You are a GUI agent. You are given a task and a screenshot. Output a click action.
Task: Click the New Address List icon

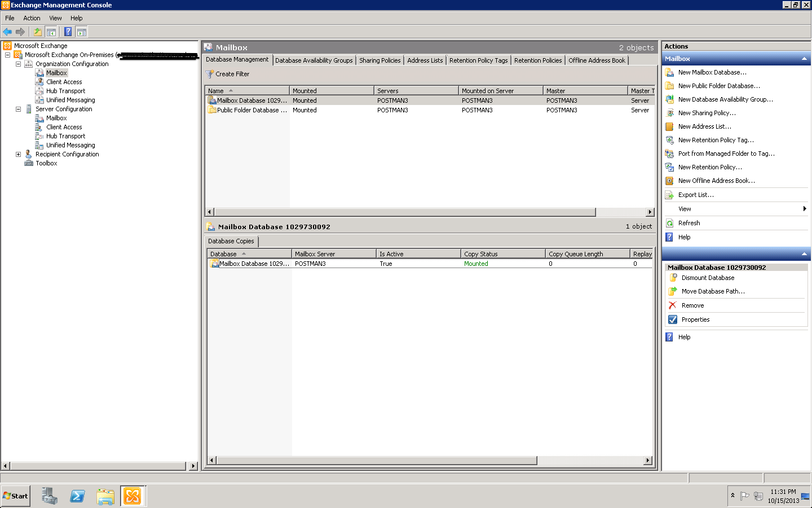click(669, 126)
